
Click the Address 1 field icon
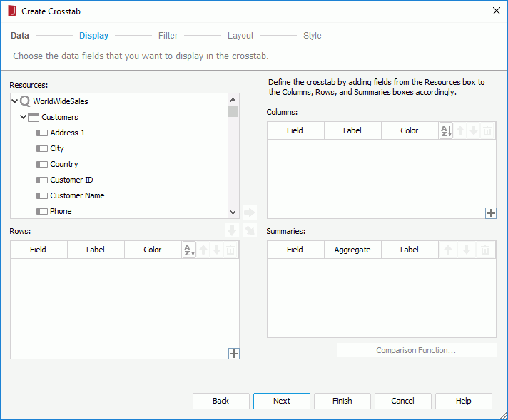click(x=42, y=133)
